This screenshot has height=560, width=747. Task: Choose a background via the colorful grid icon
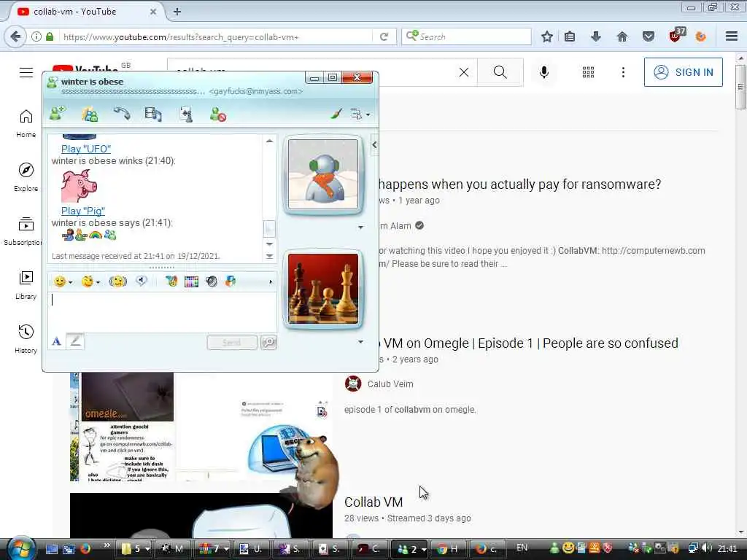[x=192, y=281]
